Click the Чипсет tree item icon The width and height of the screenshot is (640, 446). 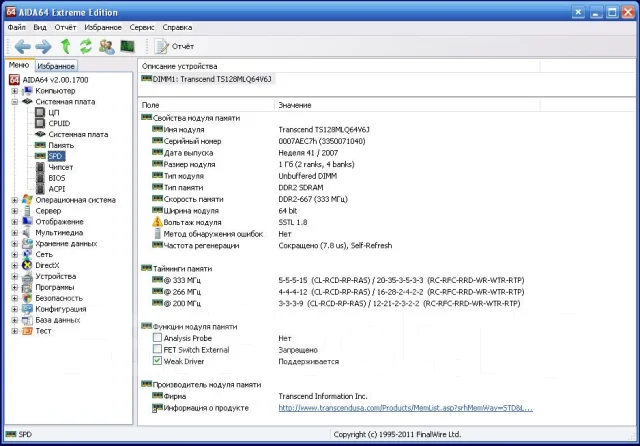[40, 167]
